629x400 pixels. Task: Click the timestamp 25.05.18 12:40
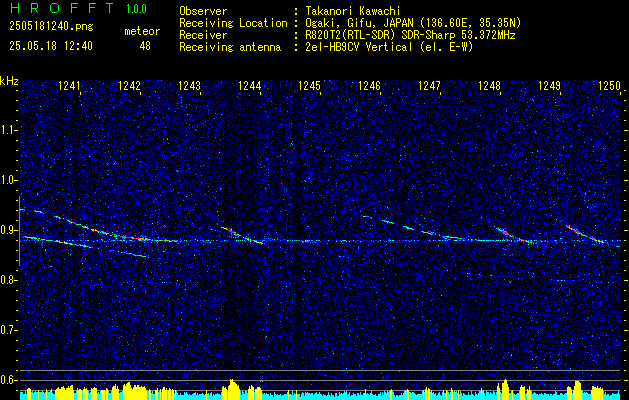[51, 46]
